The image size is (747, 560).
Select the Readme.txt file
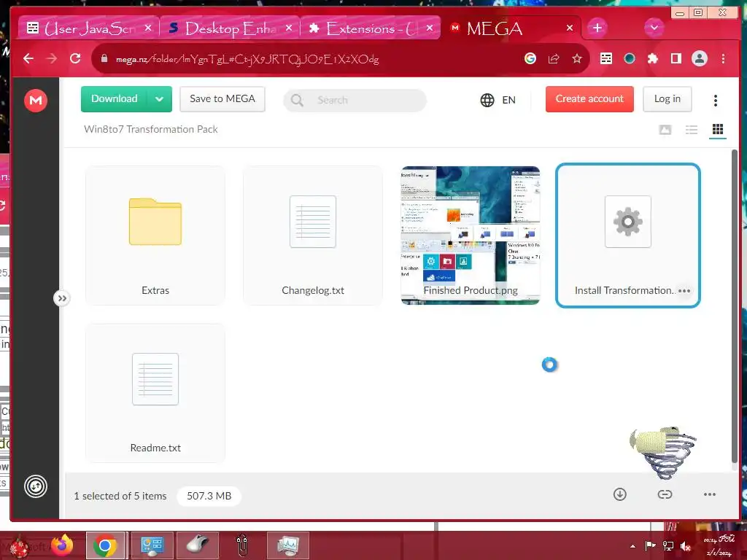pyautogui.click(x=155, y=393)
